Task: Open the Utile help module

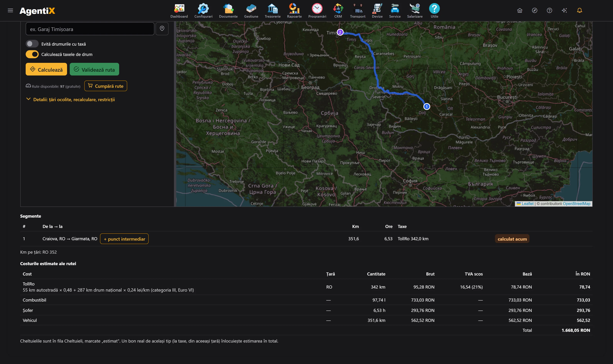Action: [x=434, y=11]
